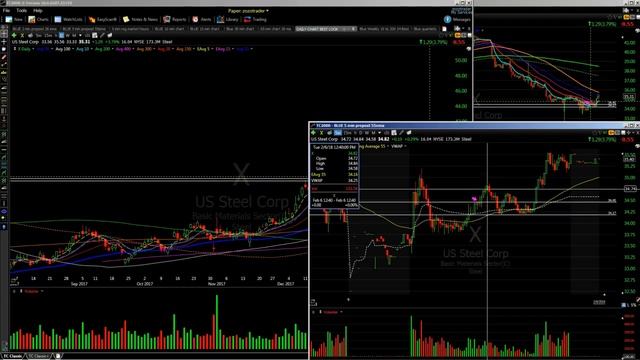Screen dimensions: 640x360
Task: Click the TC Classic bottom tab
Action: (13, 356)
